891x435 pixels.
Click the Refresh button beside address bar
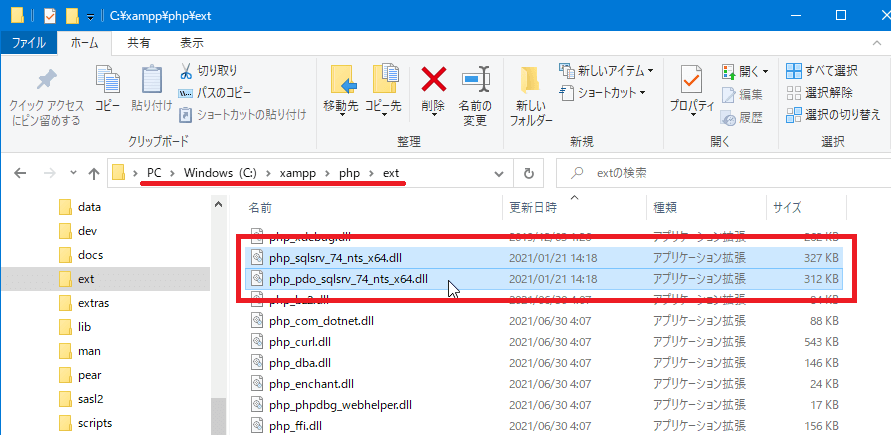pos(529,172)
